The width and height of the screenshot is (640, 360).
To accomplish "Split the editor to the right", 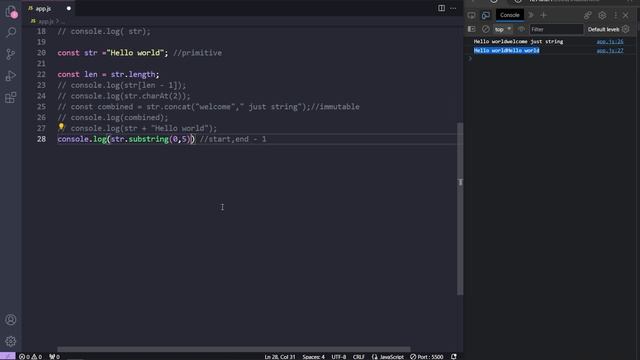I will pyautogui.click(x=441, y=8).
